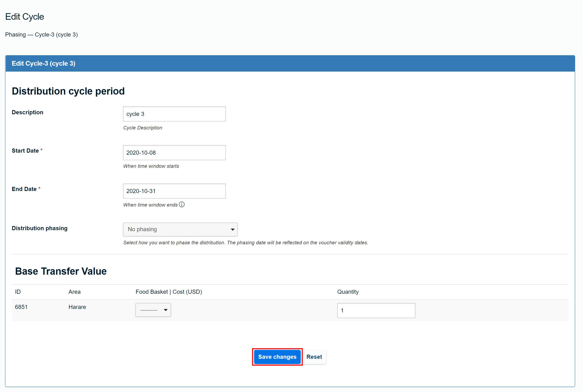Expand the Food Basket cost dropdown
The width and height of the screenshot is (583, 392).
coord(153,310)
